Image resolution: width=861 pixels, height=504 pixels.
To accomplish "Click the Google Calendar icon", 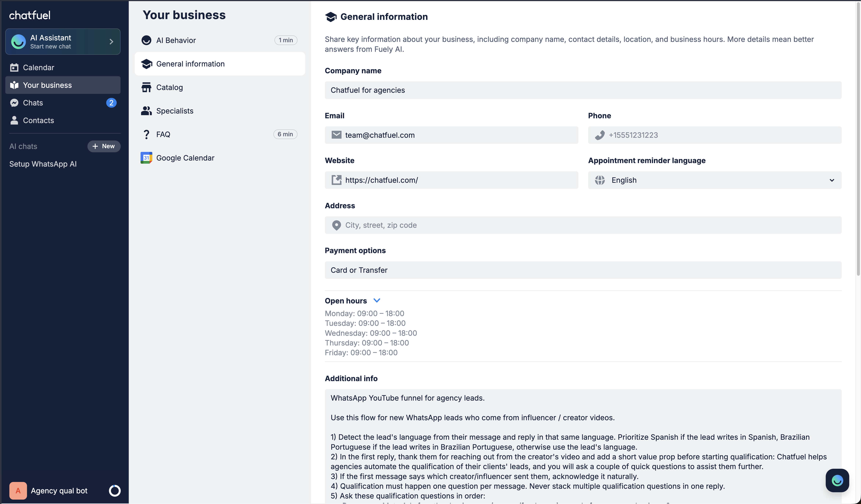I will tap(146, 158).
